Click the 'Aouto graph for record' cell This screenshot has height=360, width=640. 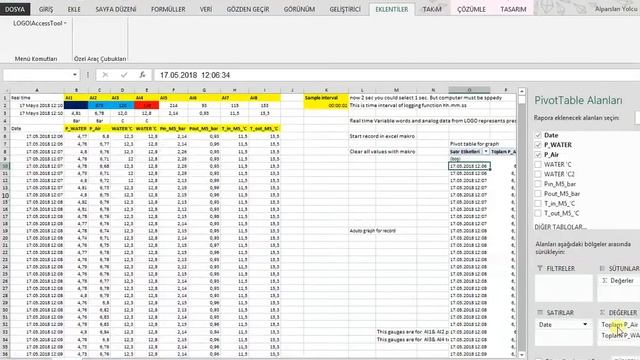point(373,231)
